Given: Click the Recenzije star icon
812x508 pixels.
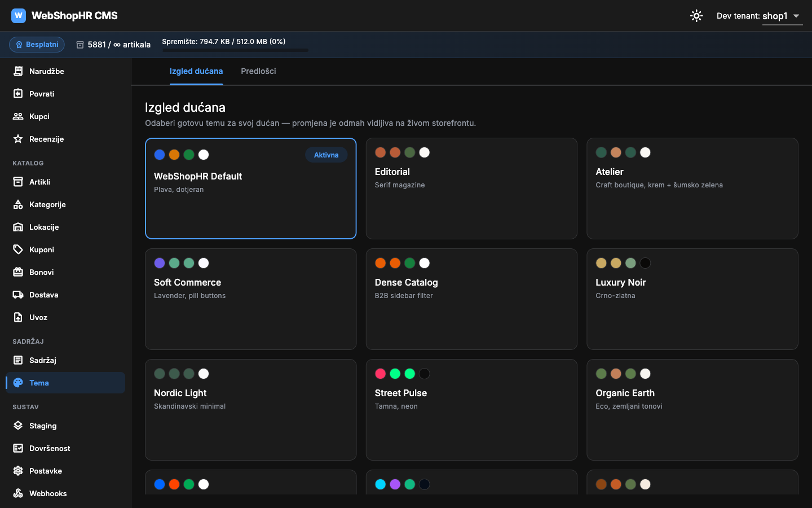Looking at the screenshot, I should tap(18, 139).
